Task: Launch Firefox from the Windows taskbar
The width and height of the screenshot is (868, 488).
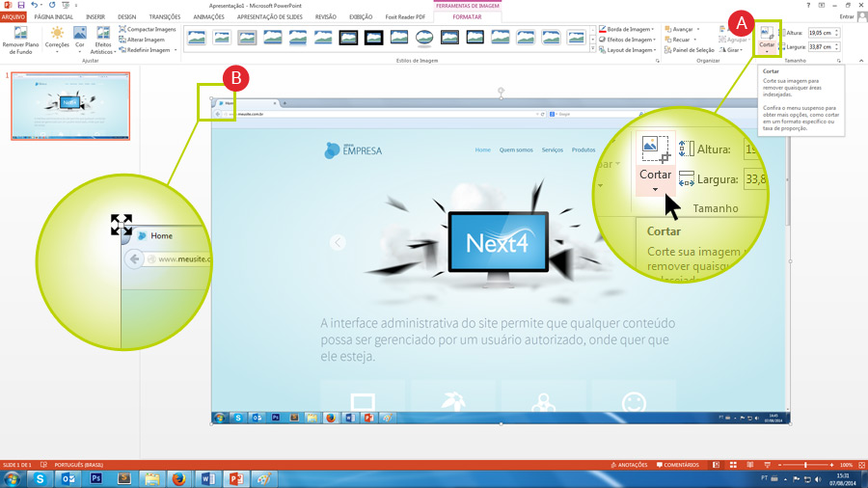Action: 179,477
